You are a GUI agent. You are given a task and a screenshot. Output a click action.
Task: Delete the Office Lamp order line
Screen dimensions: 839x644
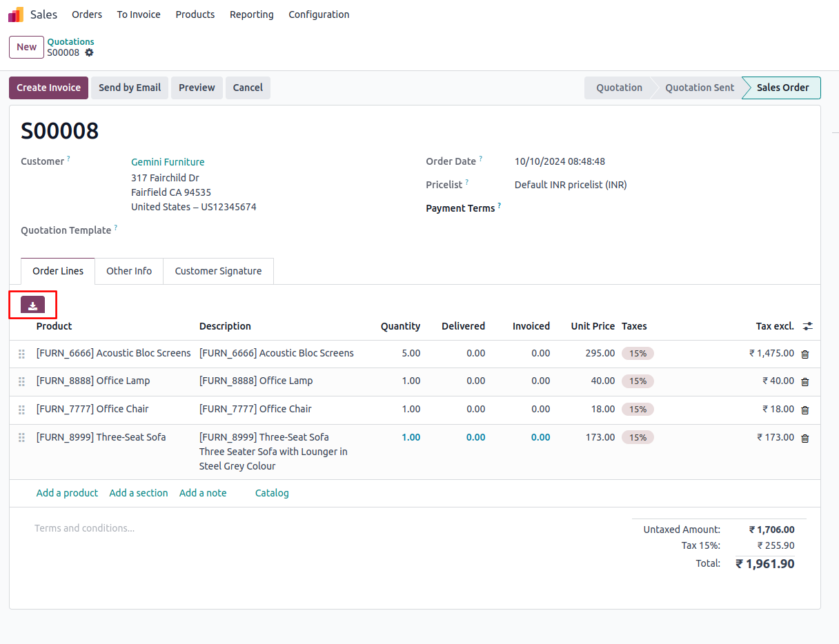[805, 381]
